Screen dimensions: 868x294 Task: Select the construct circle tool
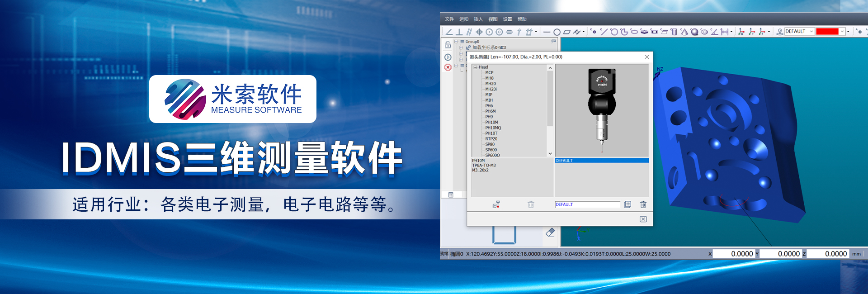[x=613, y=31]
